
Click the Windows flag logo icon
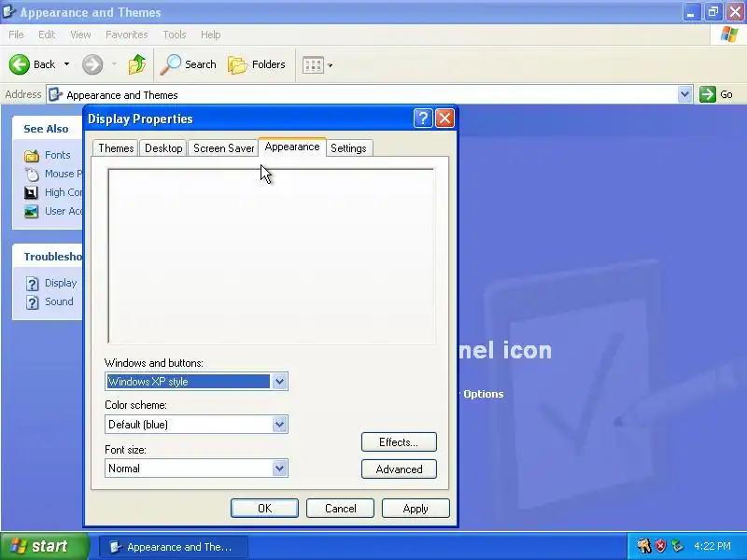(729, 35)
